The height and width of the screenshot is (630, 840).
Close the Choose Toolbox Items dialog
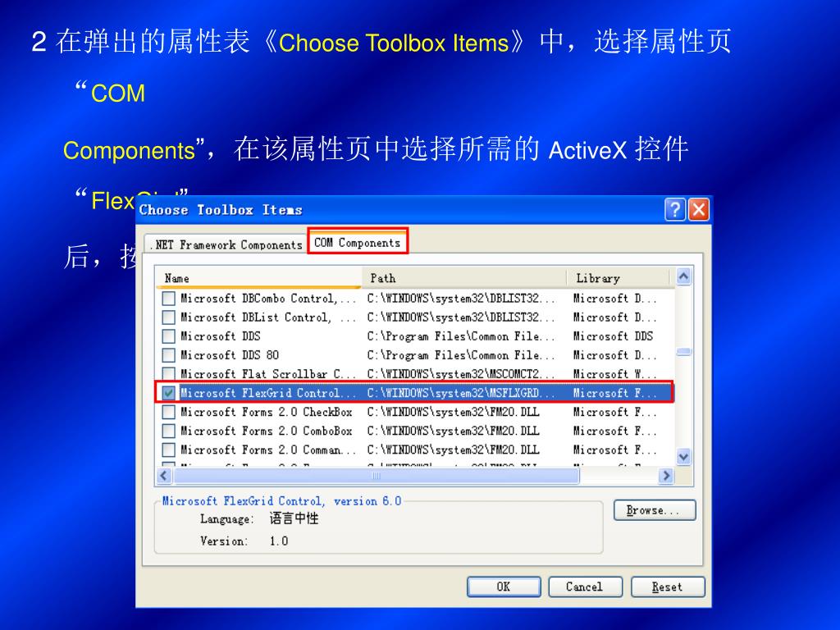pos(699,209)
